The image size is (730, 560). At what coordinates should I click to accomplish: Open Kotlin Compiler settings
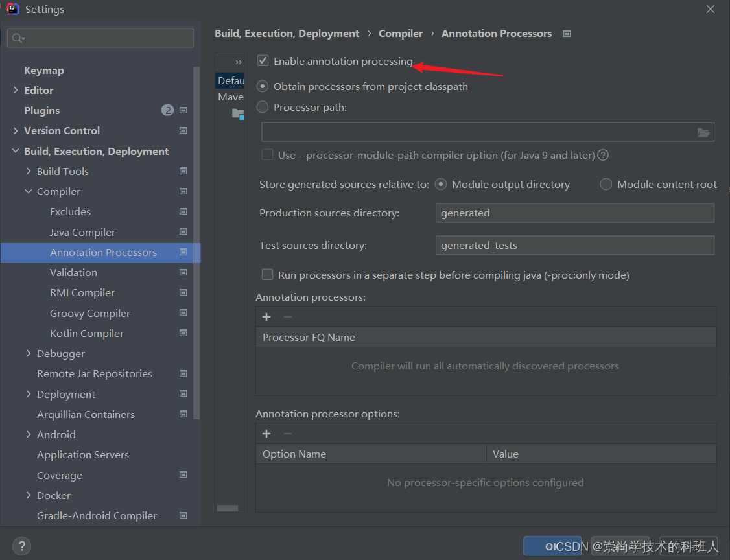(x=87, y=334)
